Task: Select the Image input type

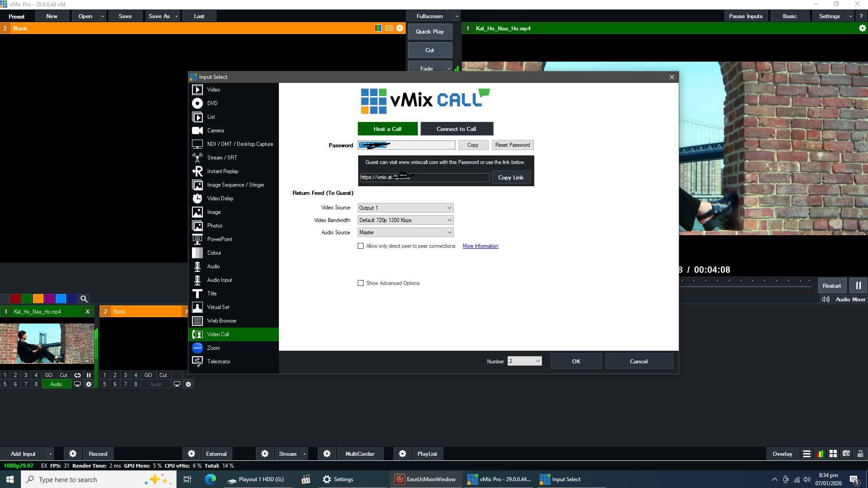Action: (233, 212)
